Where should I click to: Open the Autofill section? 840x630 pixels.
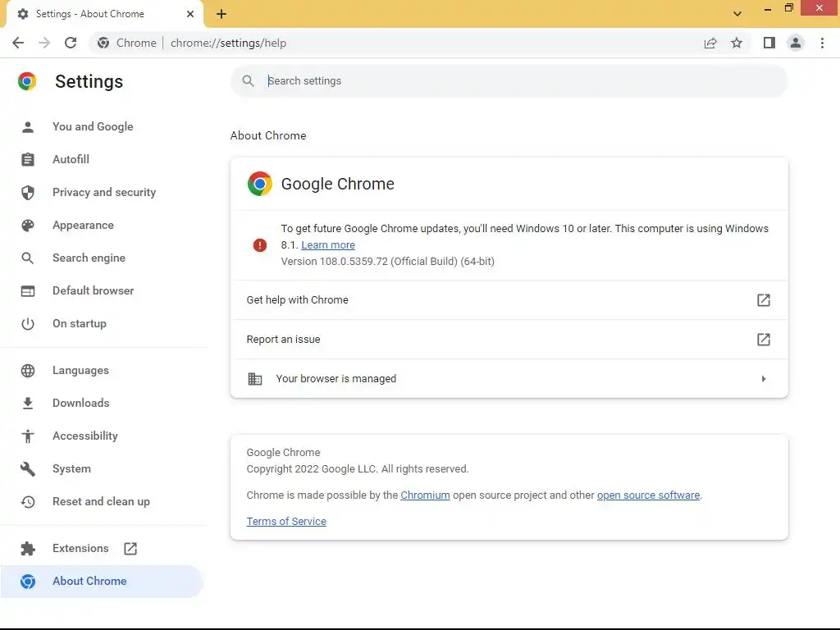[71, 159]
